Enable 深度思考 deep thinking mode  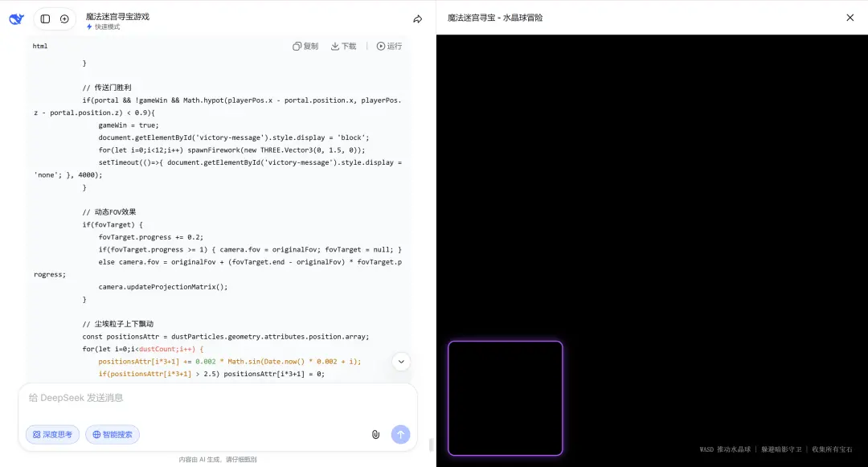(51, 434)
